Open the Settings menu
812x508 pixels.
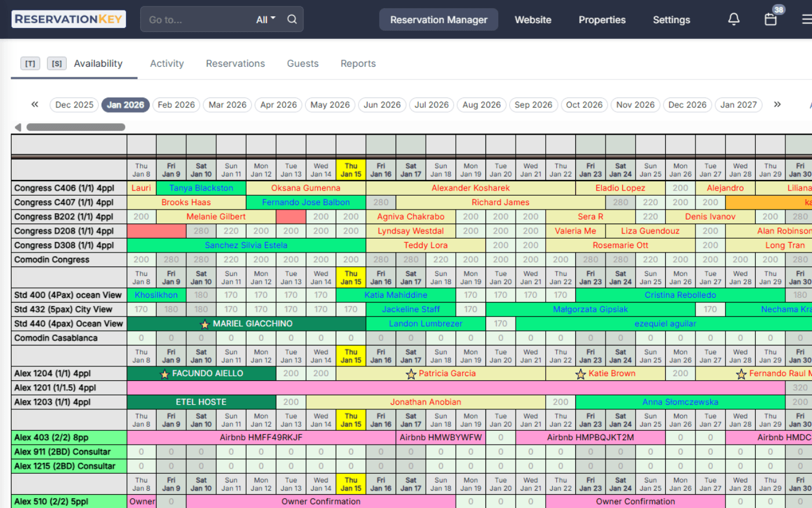point(671,19)
